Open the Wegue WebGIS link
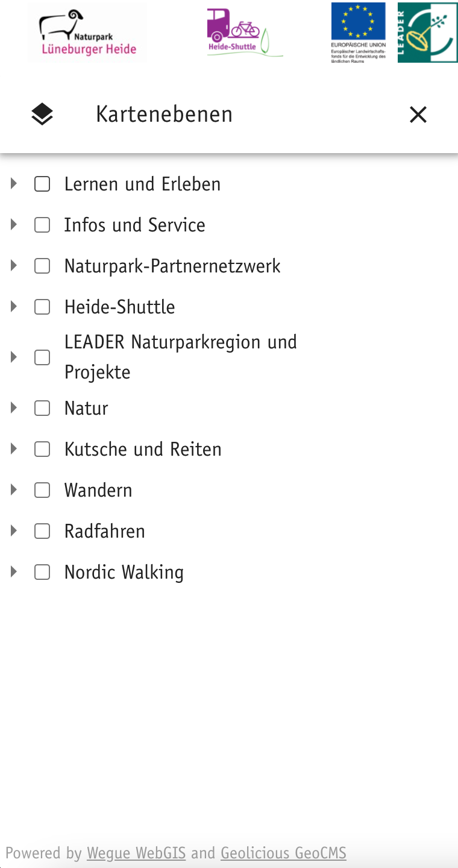This screenshot has width=458, height=868. pos(136,853)
